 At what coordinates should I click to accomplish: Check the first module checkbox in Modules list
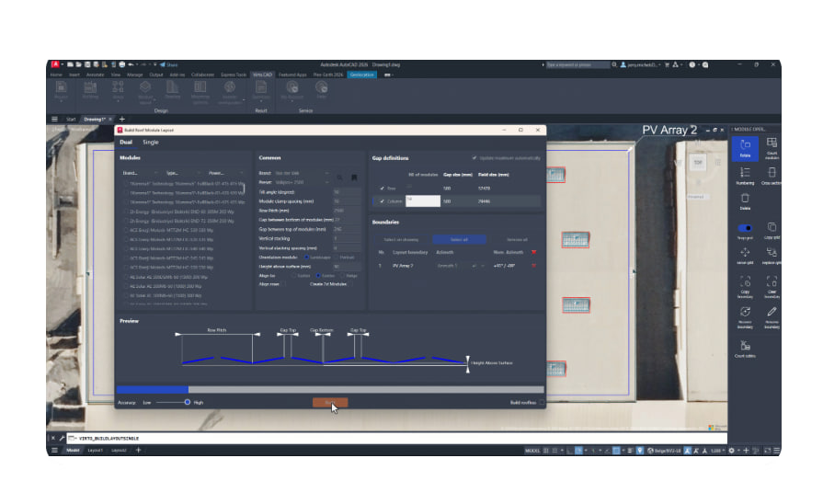126,184
